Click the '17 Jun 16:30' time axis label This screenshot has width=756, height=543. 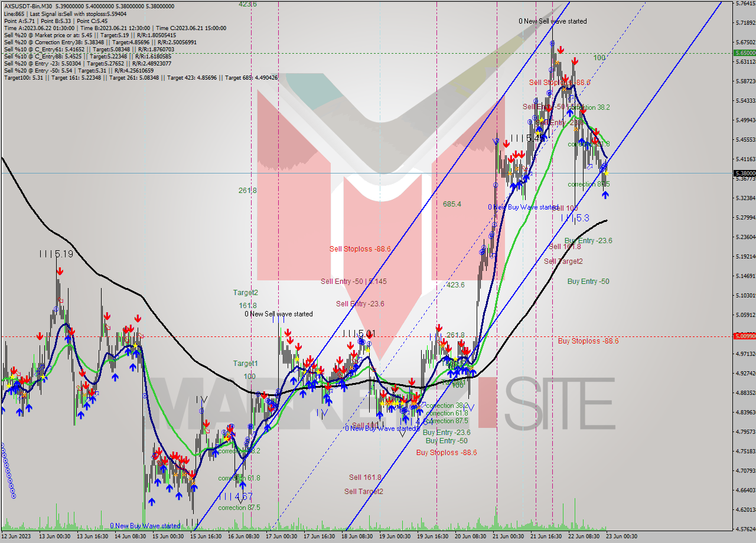click(319, 537)
